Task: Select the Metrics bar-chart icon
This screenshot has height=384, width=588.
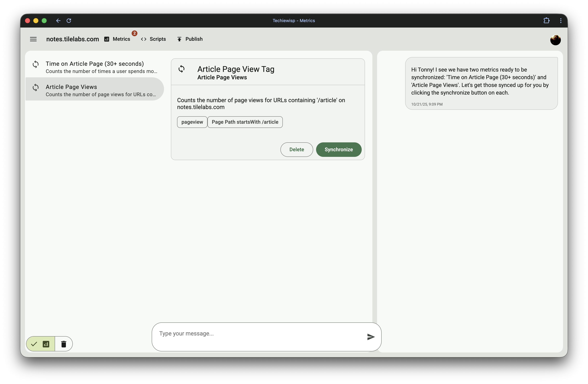Action: click(106, 39)
